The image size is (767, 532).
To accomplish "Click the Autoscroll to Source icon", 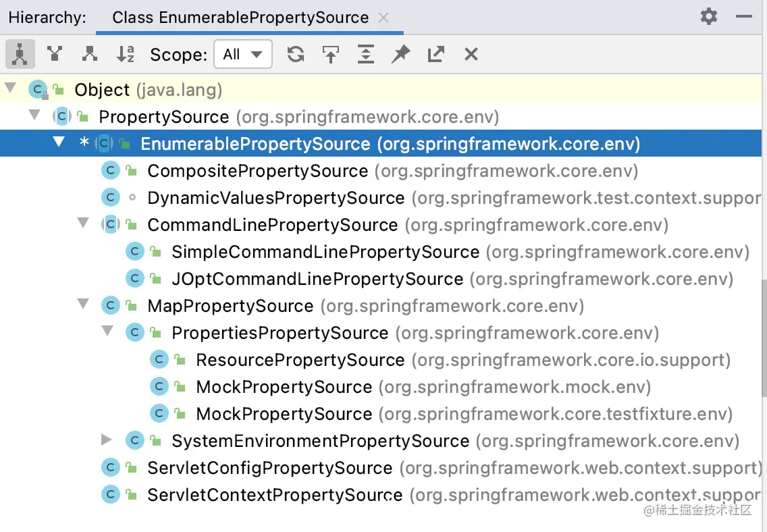I will [x=331, y=54].
